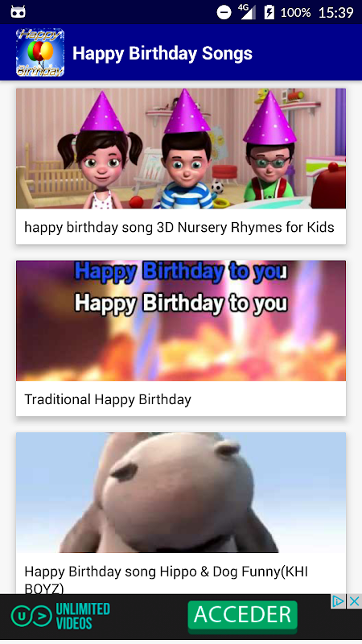Tap the do-not-disturb status icon
The image size is (362, 644).
(x=224, y=12)
